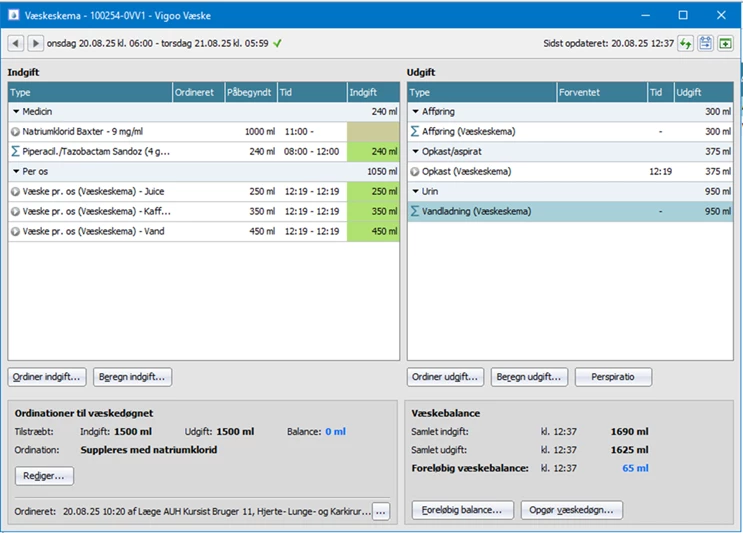Open the ellipsis button beside ordination details
The width and height of the screenshot is (743, 533).
pyautogui.click(x=380, y=511)
